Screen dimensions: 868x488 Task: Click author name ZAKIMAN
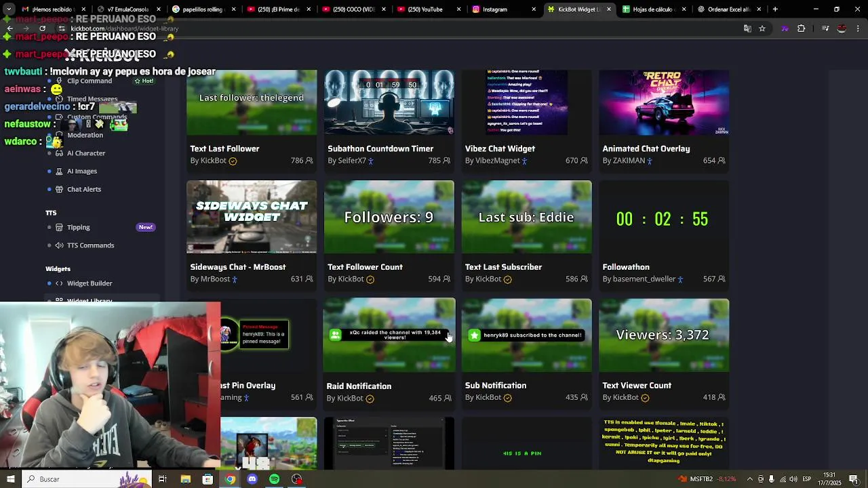(629, 161)
